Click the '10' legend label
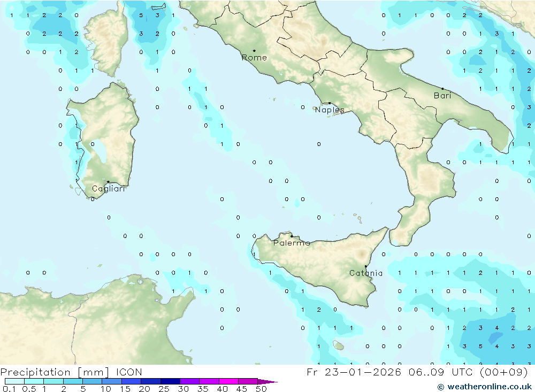 click(x=106, y=389)
